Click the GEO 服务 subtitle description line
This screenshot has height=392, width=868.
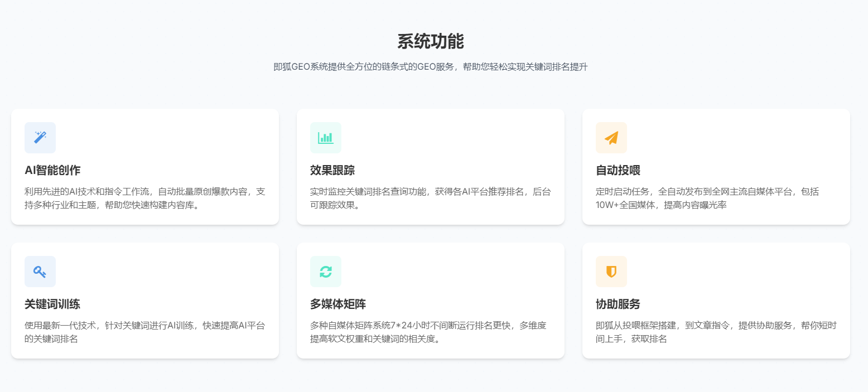pos(433,66)
